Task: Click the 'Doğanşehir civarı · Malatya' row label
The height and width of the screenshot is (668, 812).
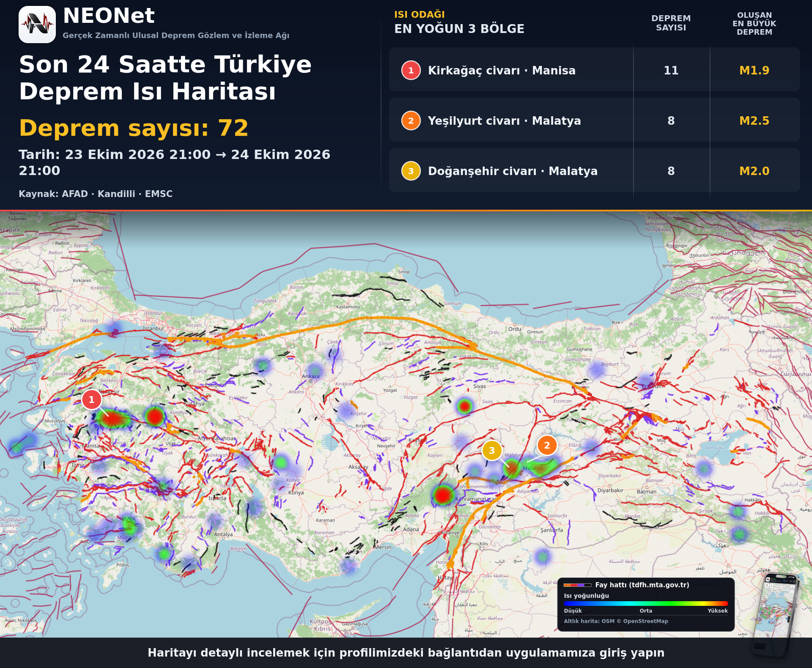Action: (513, 171)
